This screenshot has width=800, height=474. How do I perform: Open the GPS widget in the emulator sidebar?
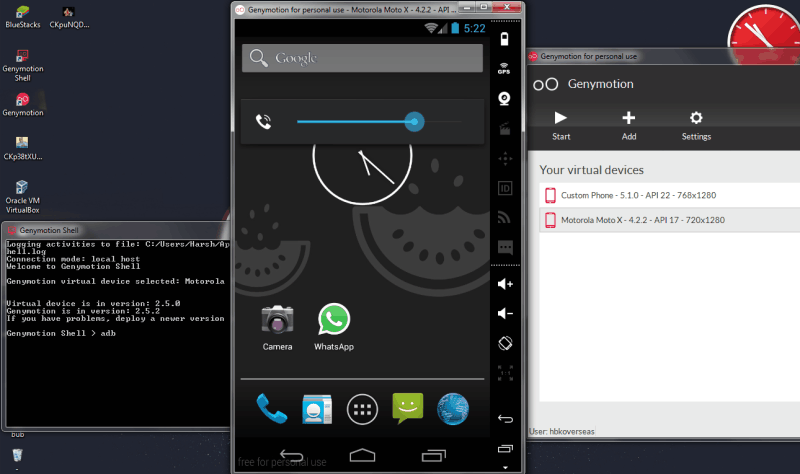(x=505, y=68)
